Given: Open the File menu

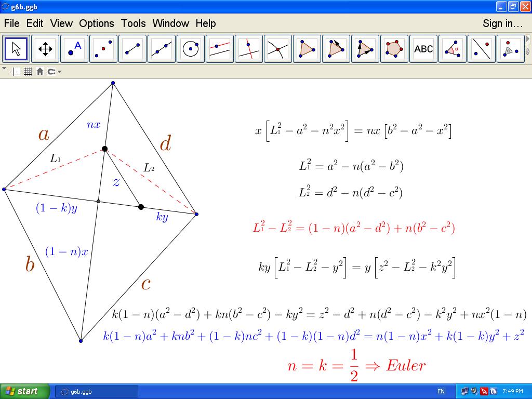Looking at the screenshot, I should tap(11, 23).
